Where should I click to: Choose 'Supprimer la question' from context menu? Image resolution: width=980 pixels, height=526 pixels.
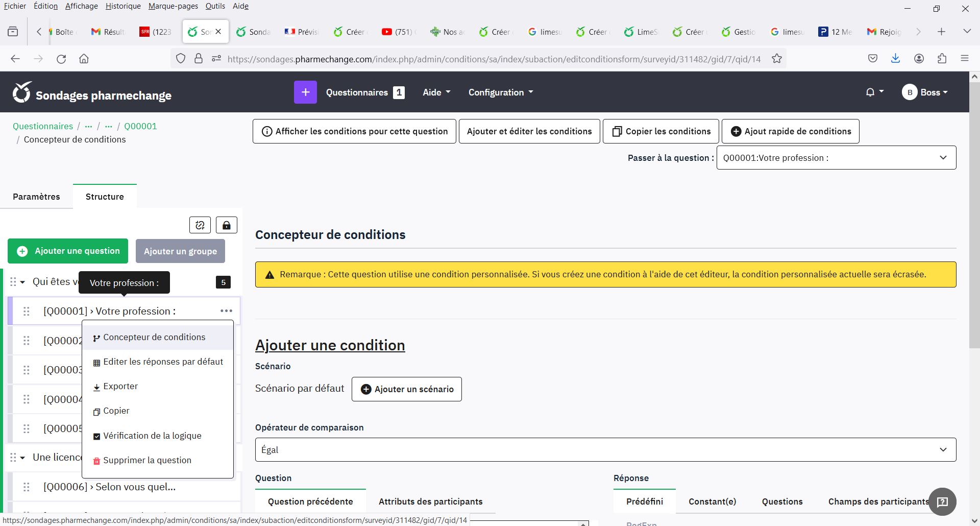click(147, 460)
